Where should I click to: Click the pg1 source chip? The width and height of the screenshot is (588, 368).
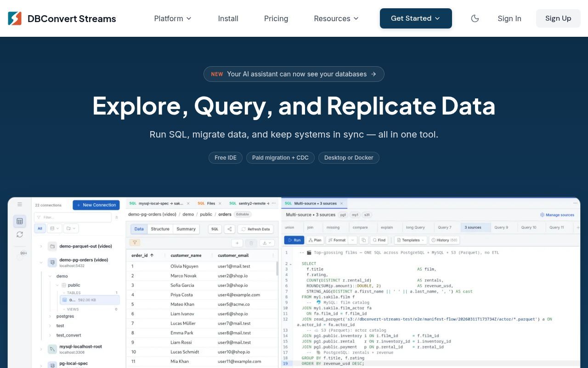click(x=343, y=215)
